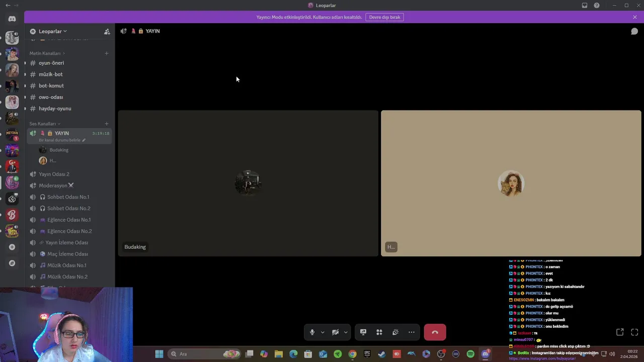Open more options three dots in call bar
The height and width of the screenshot is (362, 644).
[412, 332]
